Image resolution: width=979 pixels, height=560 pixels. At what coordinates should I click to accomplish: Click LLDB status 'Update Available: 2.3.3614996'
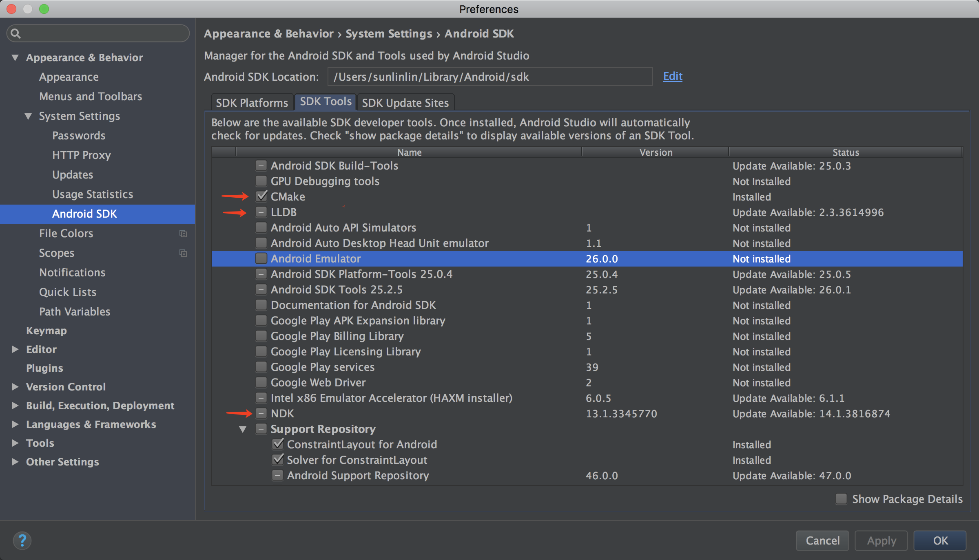click(x=808, y=212)
